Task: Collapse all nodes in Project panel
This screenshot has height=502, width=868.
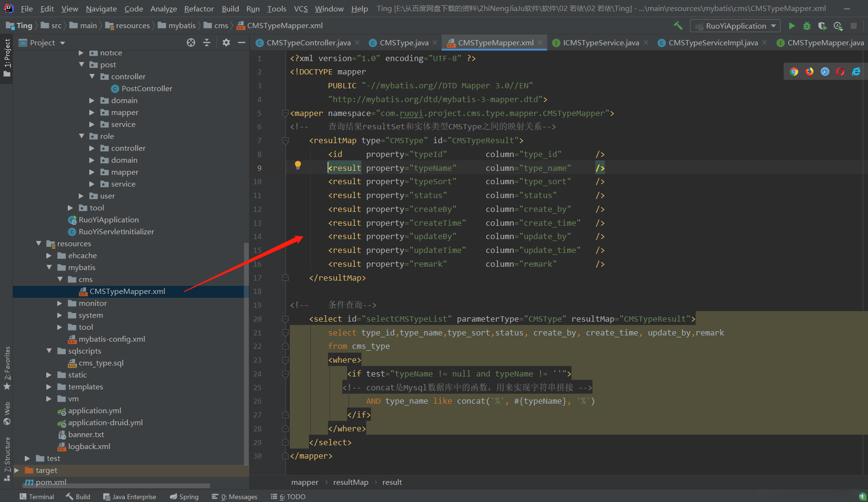Action: tap(207, 42)
